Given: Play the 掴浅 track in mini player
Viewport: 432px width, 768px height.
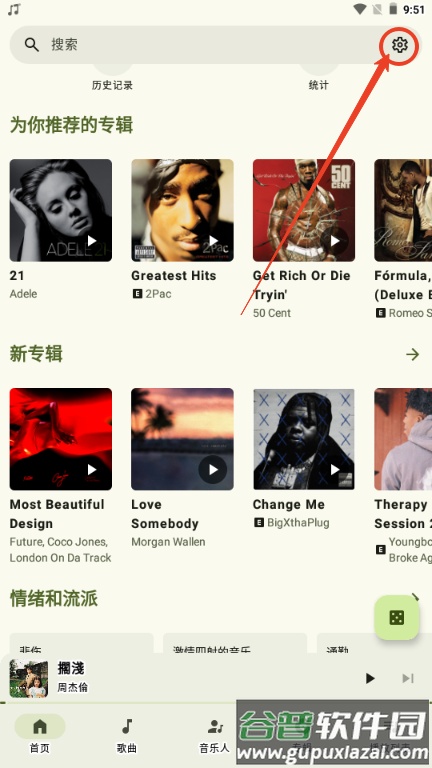Looking at the screenshot, I should (x=370, y=678).
